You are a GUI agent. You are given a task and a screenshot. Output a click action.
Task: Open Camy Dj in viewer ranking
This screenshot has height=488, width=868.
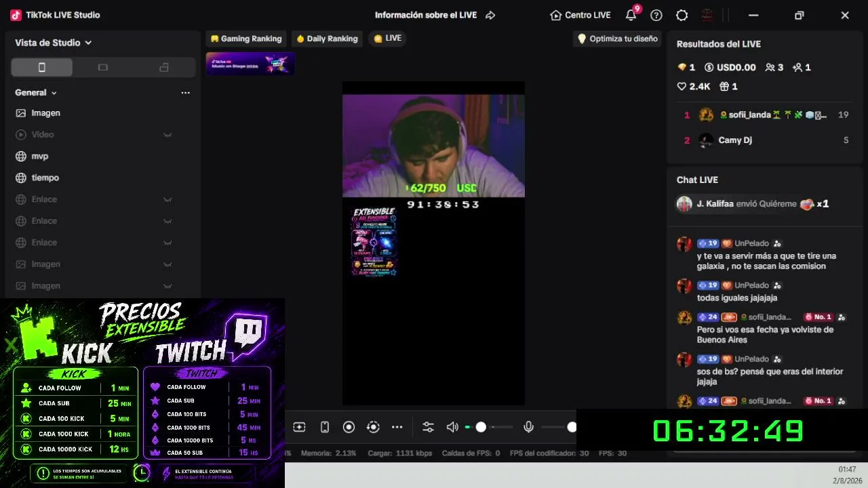click(764, 140)
